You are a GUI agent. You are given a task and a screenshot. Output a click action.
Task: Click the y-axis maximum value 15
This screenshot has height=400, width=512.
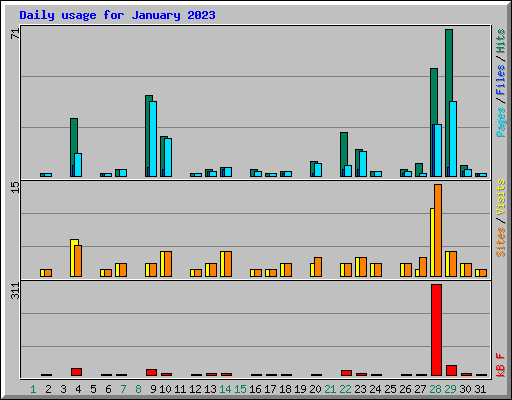(15, 187)
